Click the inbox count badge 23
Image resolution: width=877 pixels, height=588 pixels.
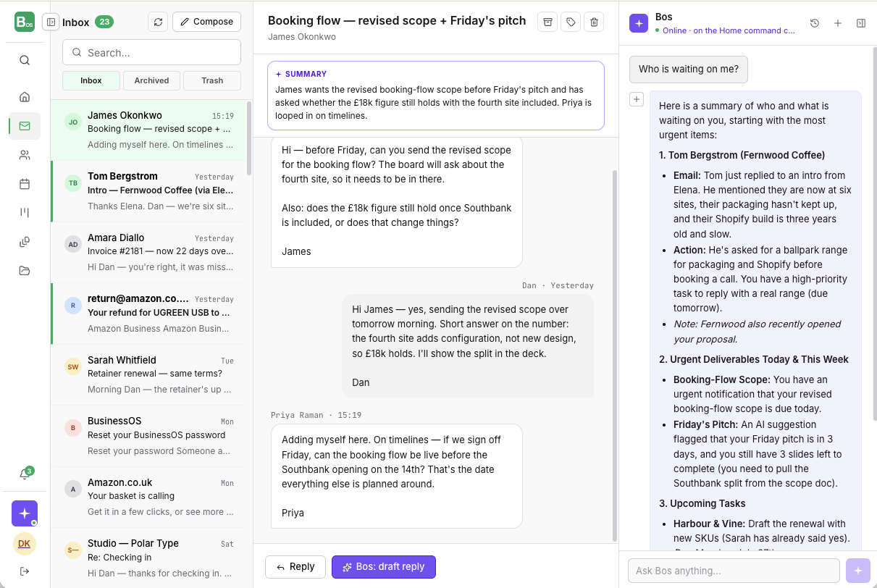[104, 22]
